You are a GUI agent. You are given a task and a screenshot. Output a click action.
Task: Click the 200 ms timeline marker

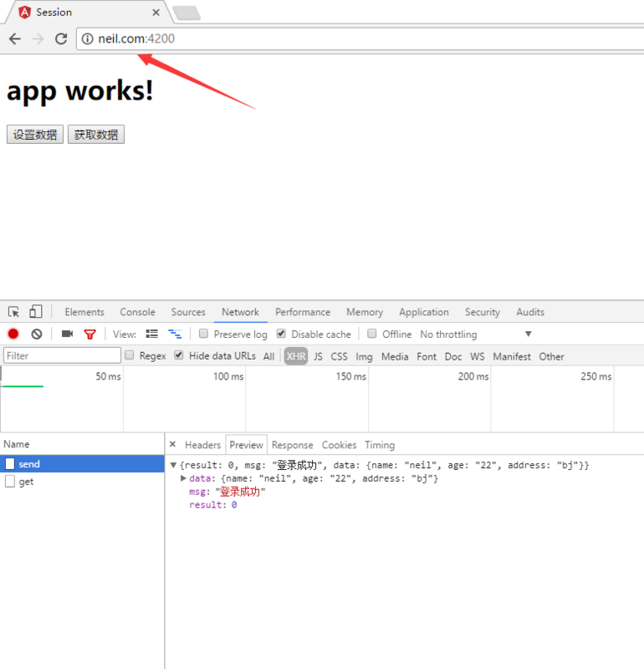click(473, 376)
